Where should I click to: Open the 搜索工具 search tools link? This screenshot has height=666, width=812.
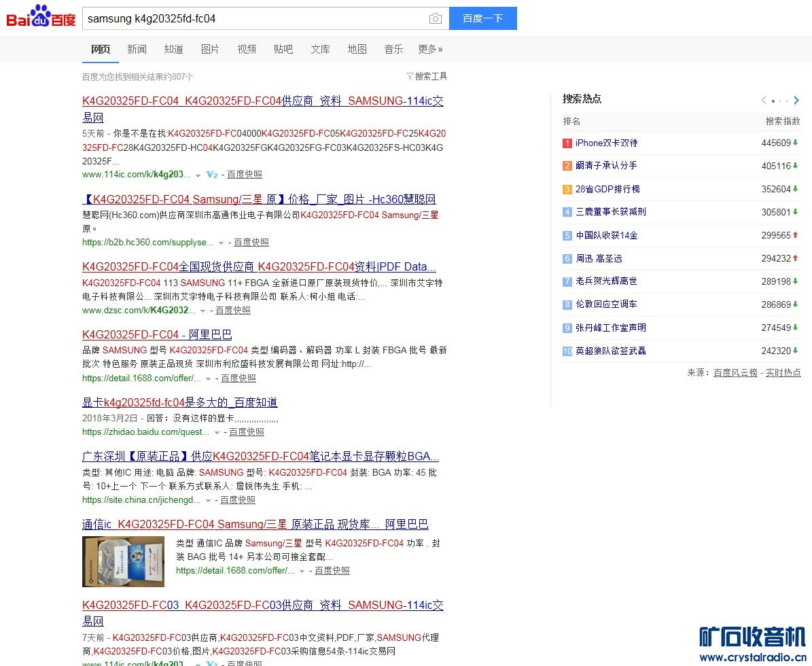431,76
